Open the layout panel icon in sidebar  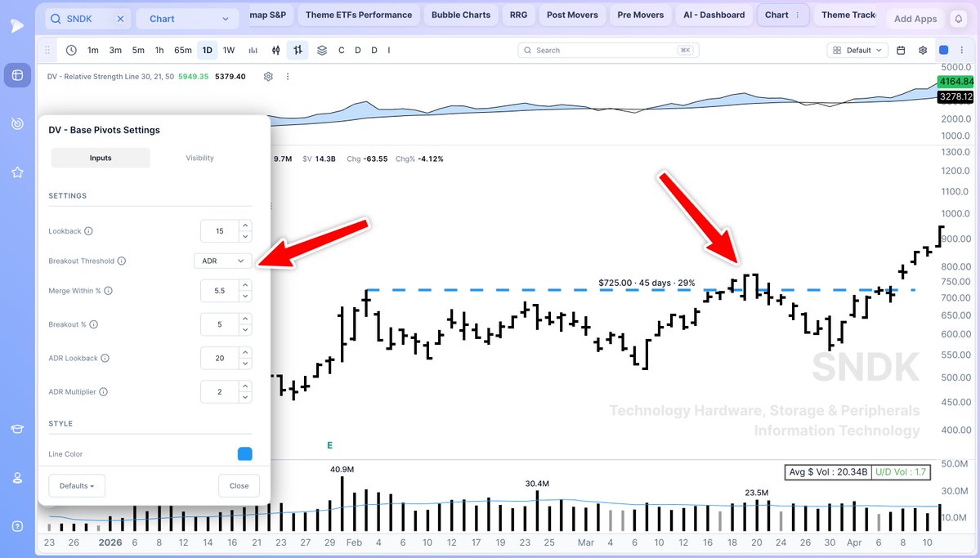tap(17, 76)
